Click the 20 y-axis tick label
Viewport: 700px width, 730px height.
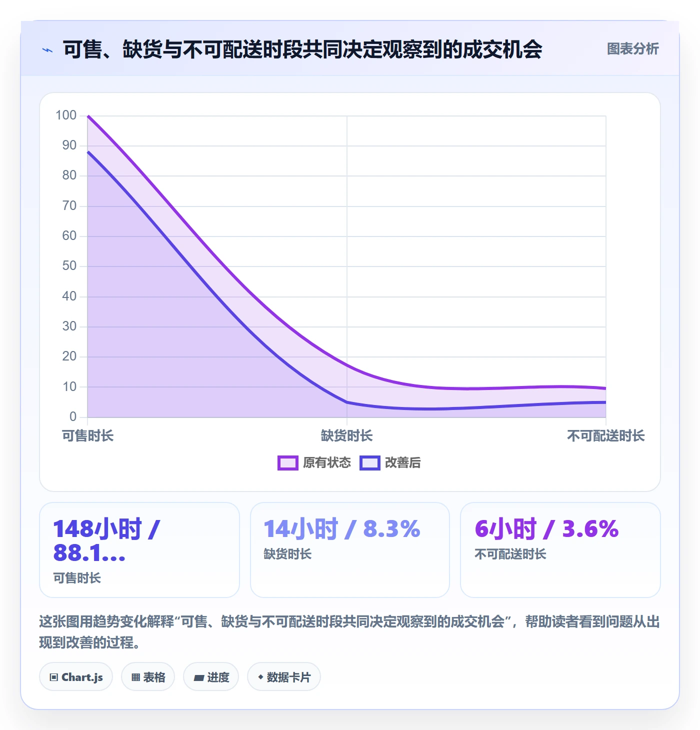click(x=69, y=356)
